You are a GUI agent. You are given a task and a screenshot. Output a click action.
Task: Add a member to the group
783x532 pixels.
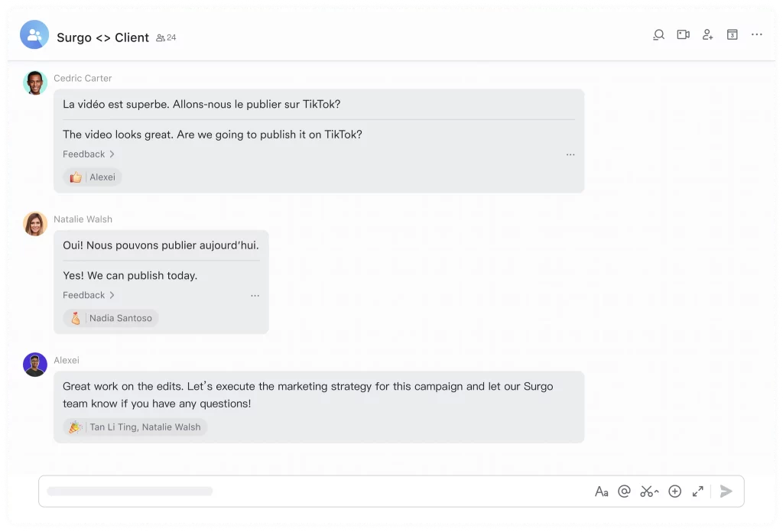pos(707,34)
